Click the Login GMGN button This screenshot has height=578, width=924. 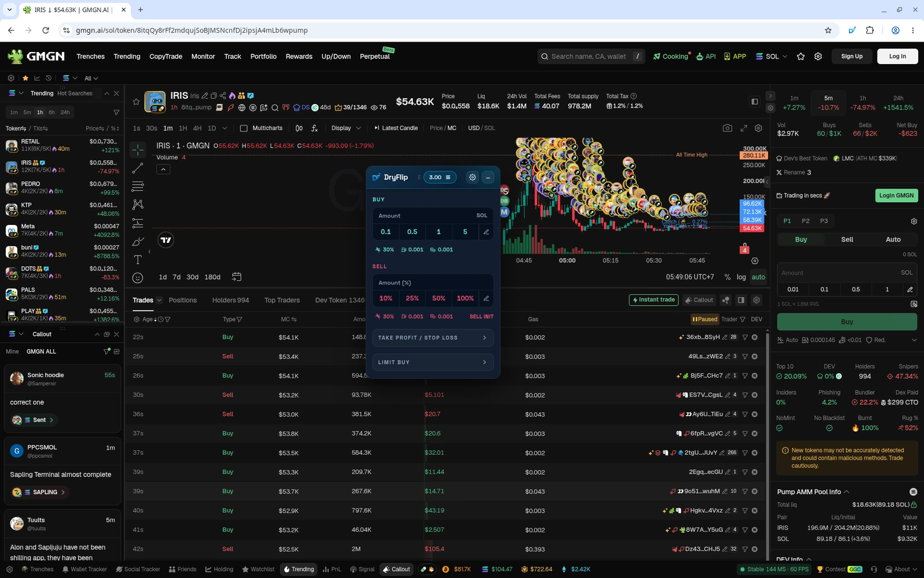pos(896,195)
